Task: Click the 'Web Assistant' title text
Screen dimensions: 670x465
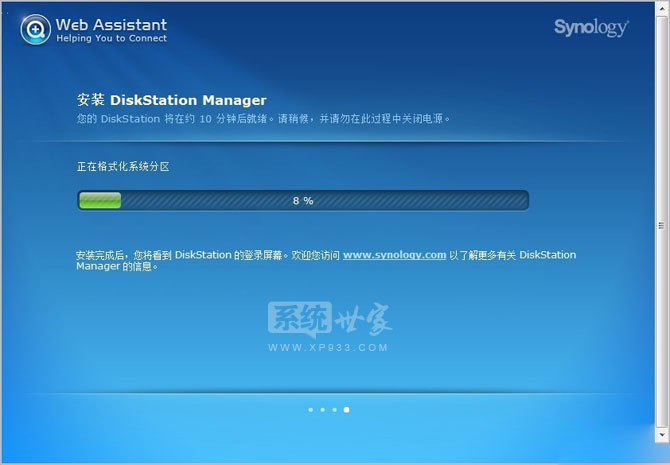Action: [111, 24]
